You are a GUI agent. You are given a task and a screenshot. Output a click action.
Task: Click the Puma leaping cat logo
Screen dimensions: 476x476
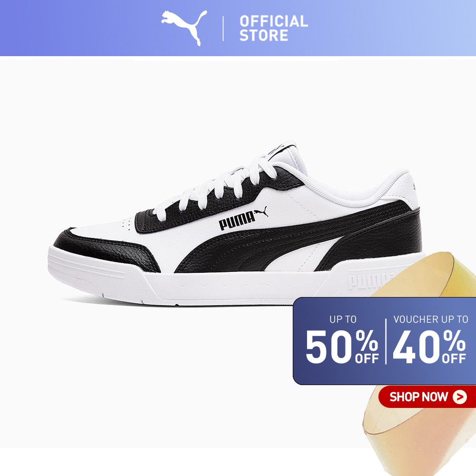(x=184, y=28)
